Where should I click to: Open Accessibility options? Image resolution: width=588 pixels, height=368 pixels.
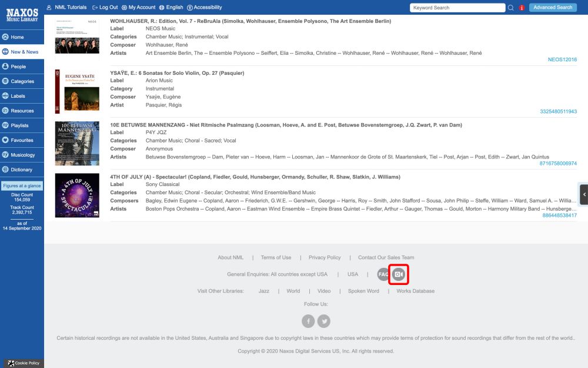(x=205, y=7)
